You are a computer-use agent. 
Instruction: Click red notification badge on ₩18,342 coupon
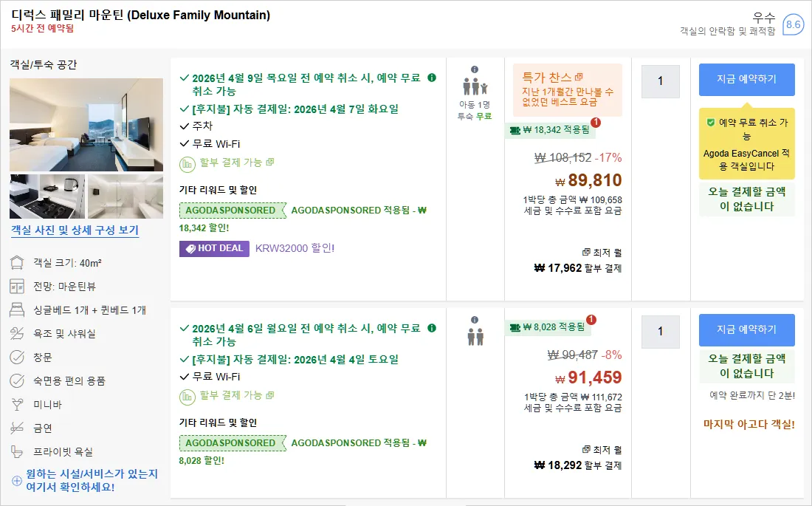pyautogui.click(x=596, y=123)
